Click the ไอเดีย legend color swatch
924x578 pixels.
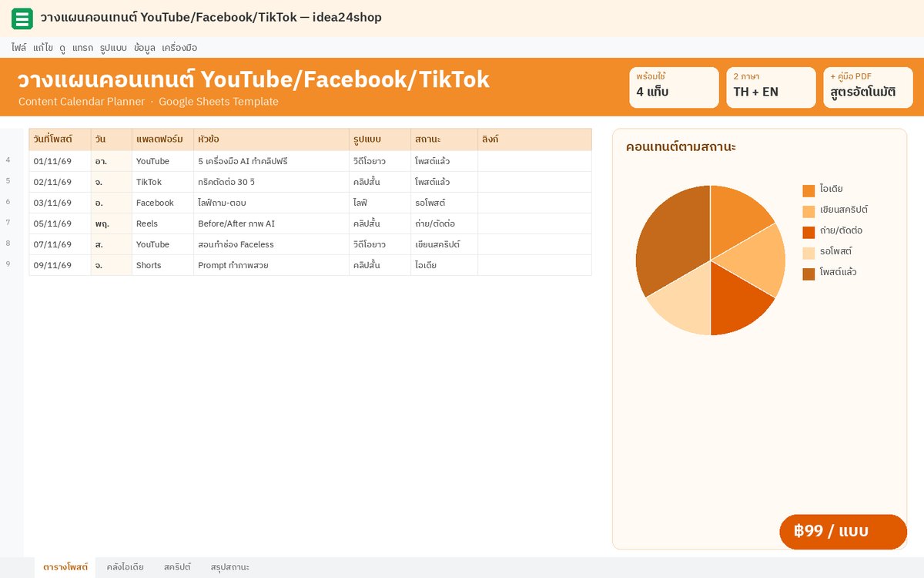(x=808, y=190)
